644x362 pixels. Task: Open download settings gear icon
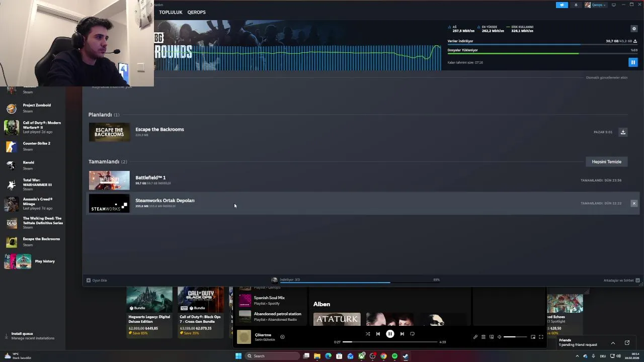[x=634, y=29]
